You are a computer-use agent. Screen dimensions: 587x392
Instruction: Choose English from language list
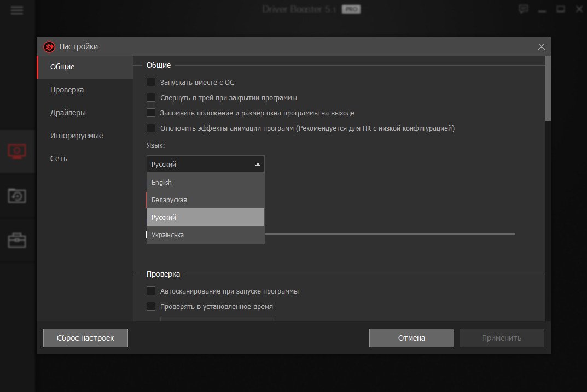tap(162, 183)
